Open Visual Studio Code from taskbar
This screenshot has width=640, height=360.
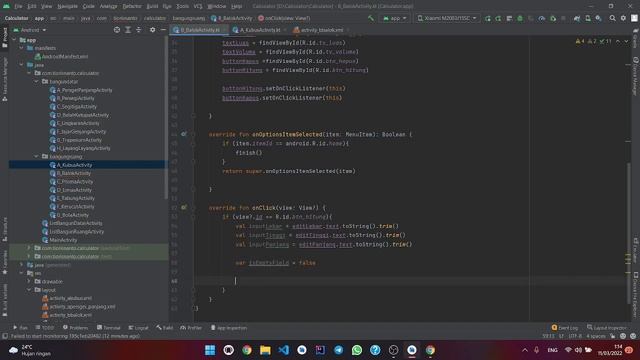(284, 350)
